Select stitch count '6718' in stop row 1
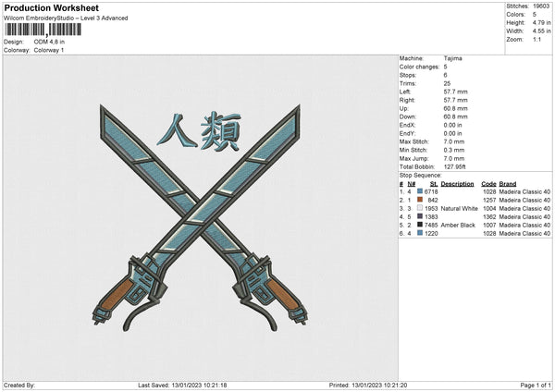The image size is (555, 392). click(431, 191)
